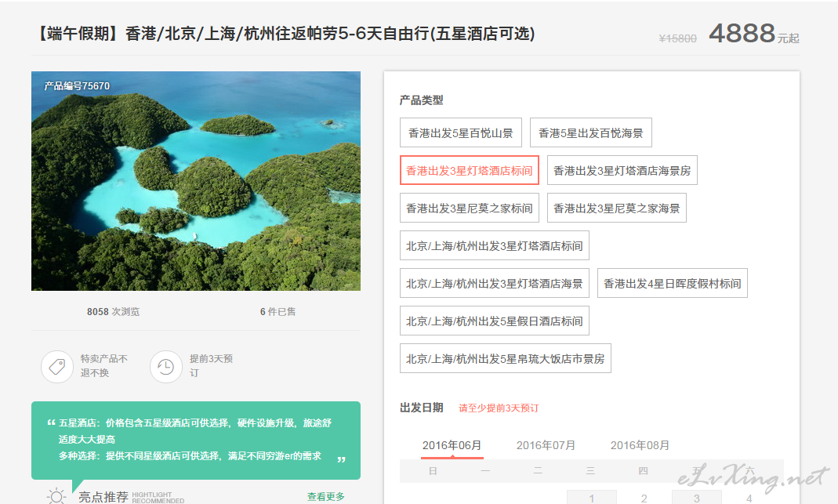Pick June 2 on the departure calendar
The height and width of the screenshot is (504, 838).
pos(644,497)
